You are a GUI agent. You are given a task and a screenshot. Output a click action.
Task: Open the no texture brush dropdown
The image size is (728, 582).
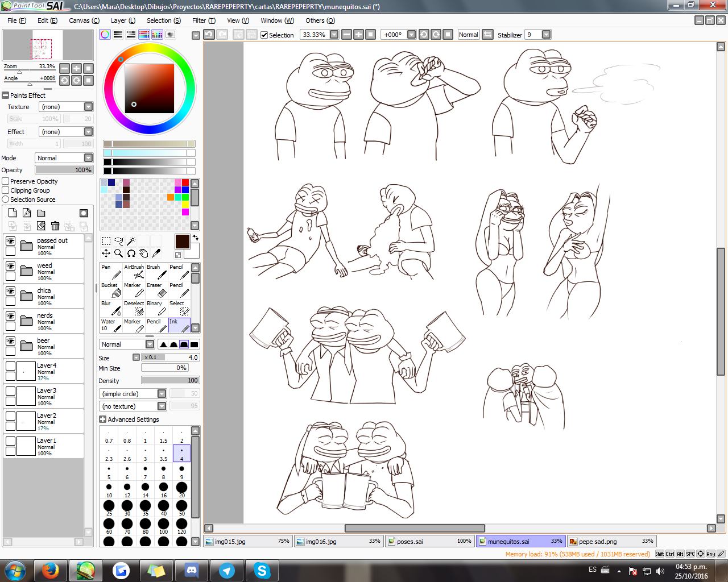[x=162, y=406]
